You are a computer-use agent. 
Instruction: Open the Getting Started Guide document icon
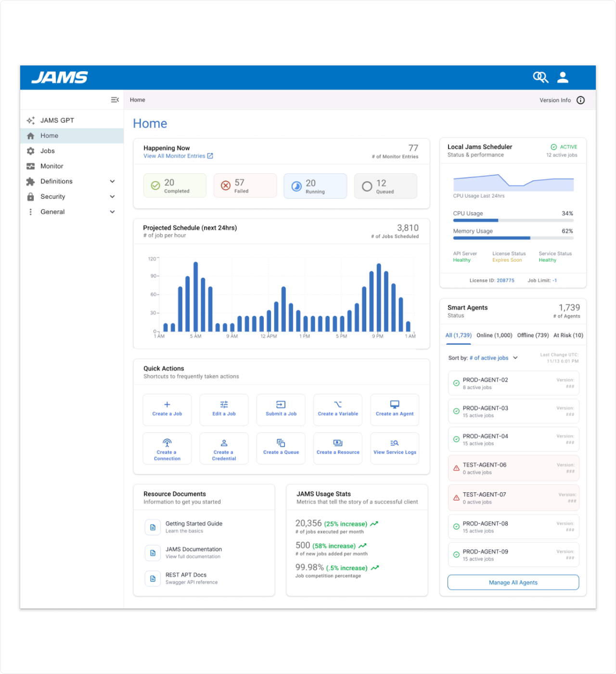153,527
